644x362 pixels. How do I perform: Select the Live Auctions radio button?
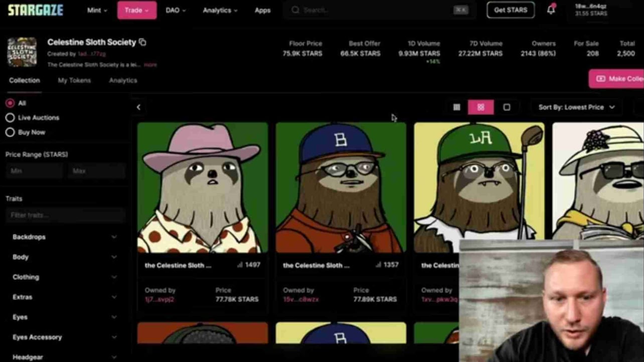10,118
